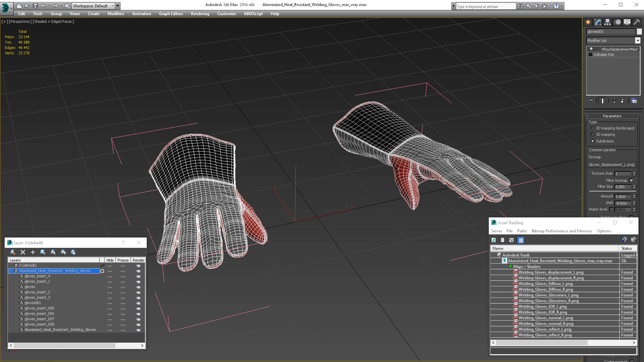Open redo history dropdown arrow
This screenshot has height=362, width=644.
point(61,6)
